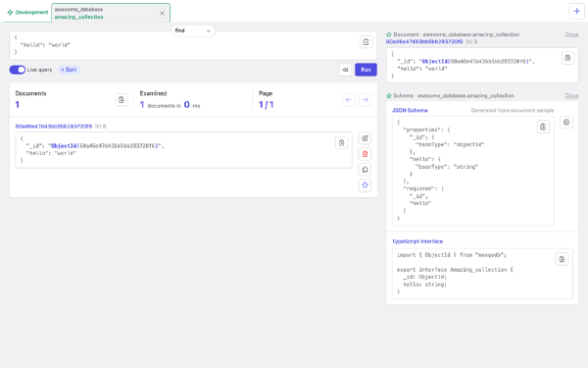Image resolution: width=588 pixels, height=368 pixels.
Task: Copy the query with clipboard icon
Action: (366, 42)
